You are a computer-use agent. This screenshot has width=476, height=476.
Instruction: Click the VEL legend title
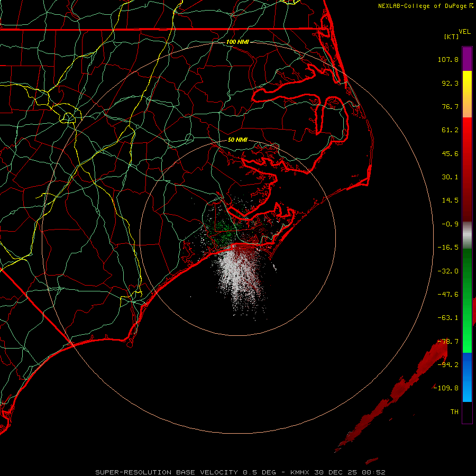464,32
